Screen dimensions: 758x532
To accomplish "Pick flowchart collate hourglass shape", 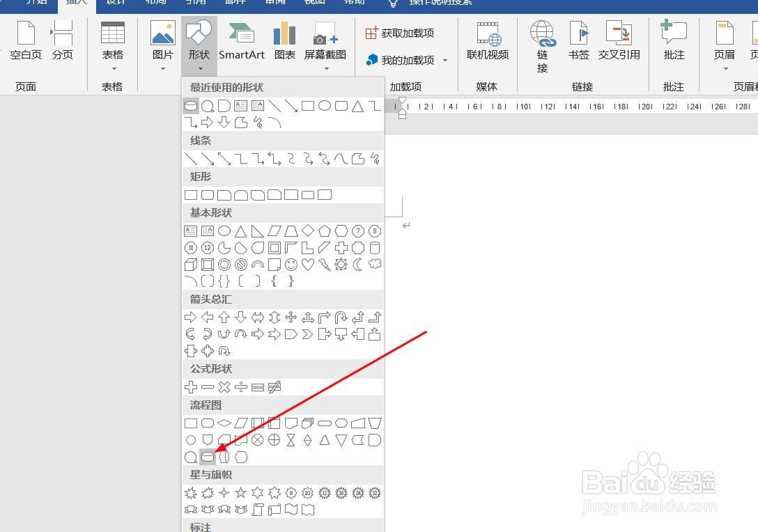I will click(291, 439).
